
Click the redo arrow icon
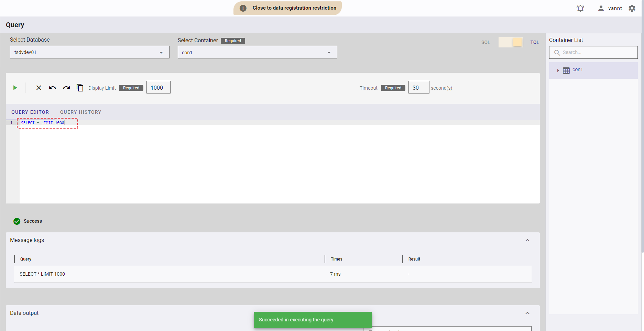click(x=66, y=88)
